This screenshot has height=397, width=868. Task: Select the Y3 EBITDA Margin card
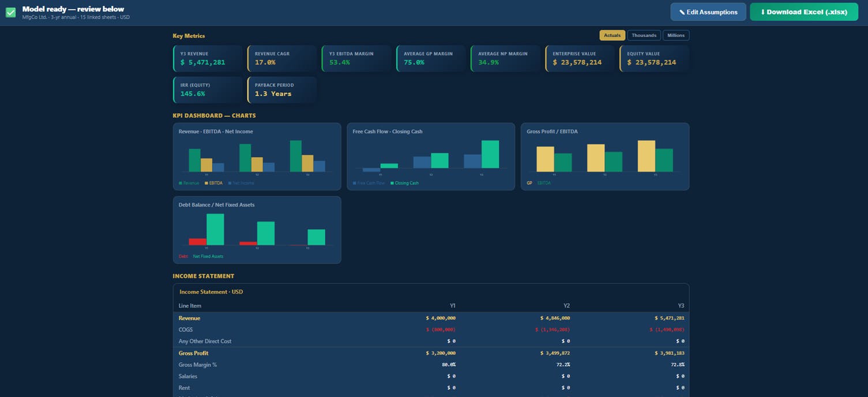click(x=356, y=58)
